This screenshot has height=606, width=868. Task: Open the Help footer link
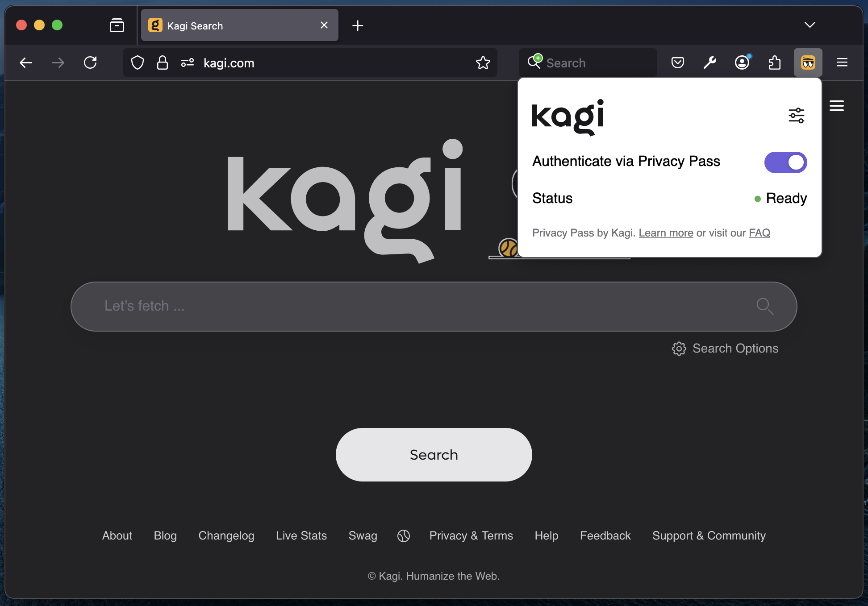(547, 535)
